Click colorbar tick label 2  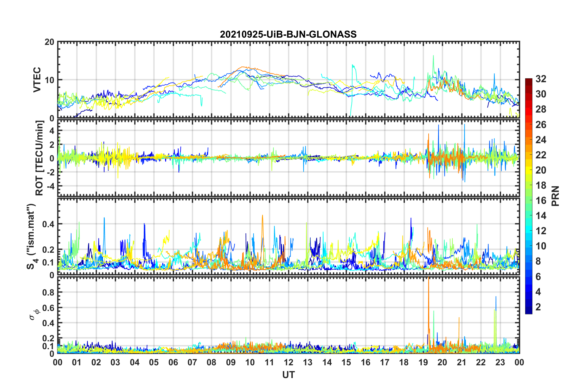click(x=538, y=307)
